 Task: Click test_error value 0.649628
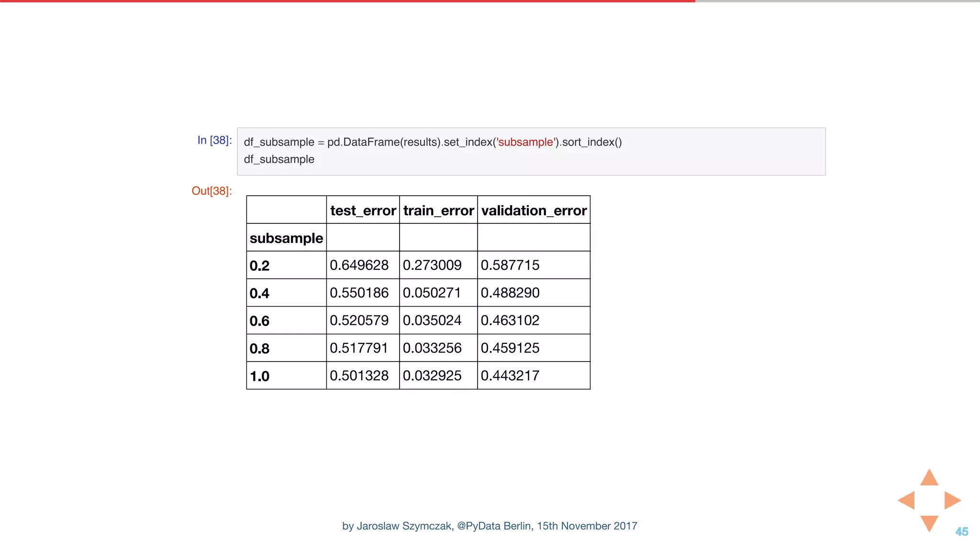click(359, 265)
